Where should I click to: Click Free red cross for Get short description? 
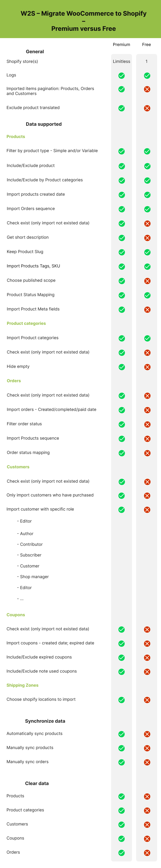pyautogui.click(x=147, y=238)
